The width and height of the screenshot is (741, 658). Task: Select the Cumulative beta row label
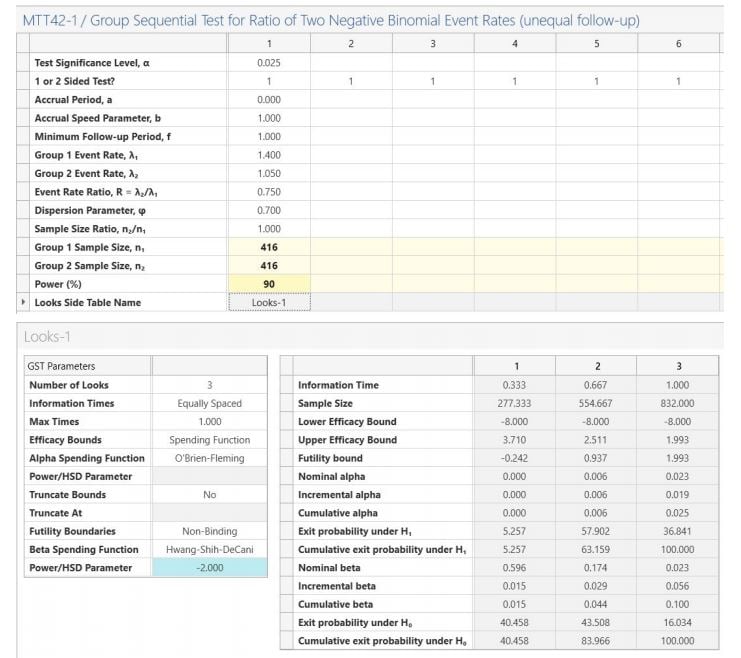(x=335, y=604)
